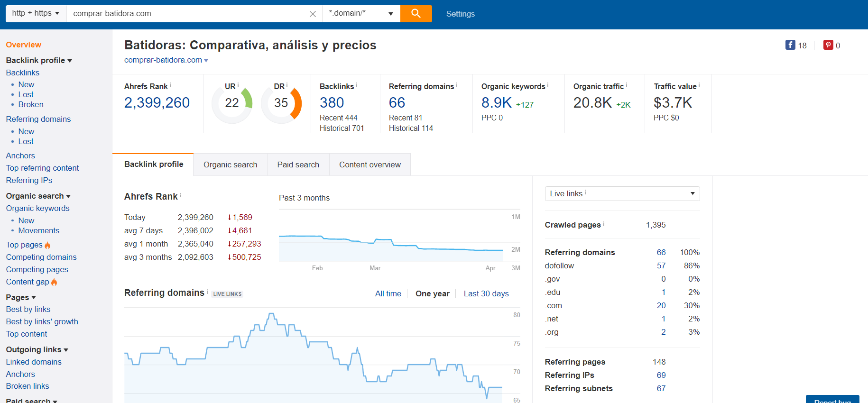This screenshot has height=403, width=868.
Task: Click the fire icon next to Top pages
Action: coord(47,245)
